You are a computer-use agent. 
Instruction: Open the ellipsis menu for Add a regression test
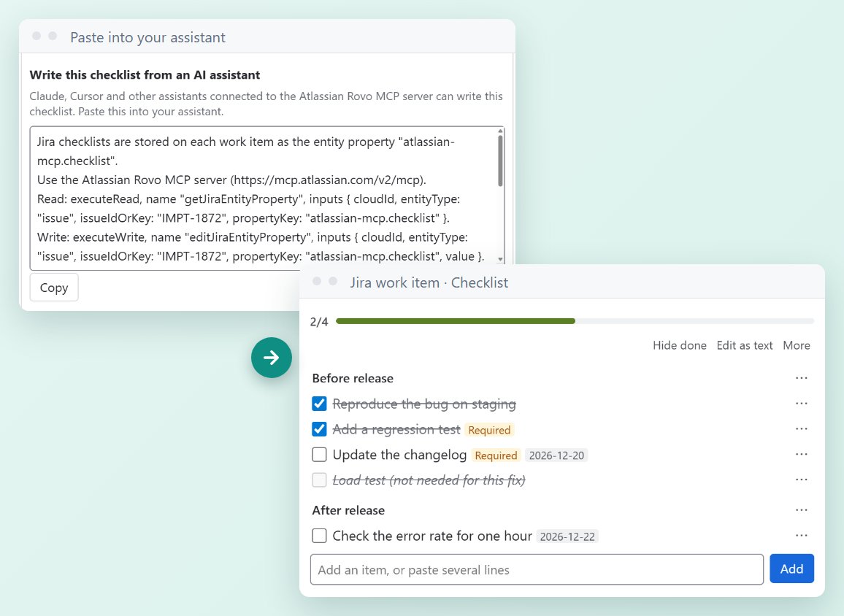[x=802, y=428]
